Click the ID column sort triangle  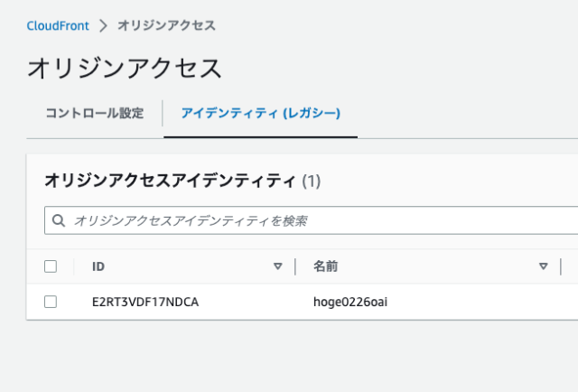tap(278, 266)
